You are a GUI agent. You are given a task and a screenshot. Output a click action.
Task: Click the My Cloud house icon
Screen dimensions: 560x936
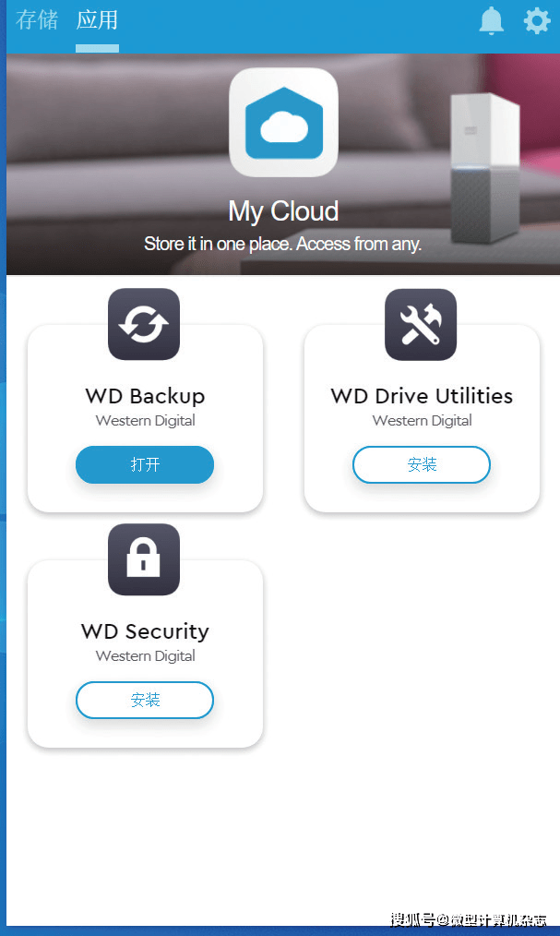[284, 123]
